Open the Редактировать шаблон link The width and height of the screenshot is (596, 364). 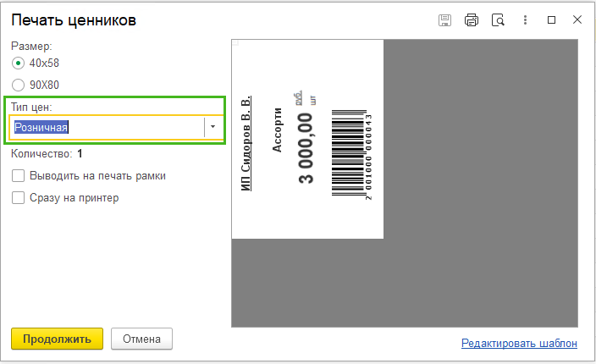[x=519, y=343]
